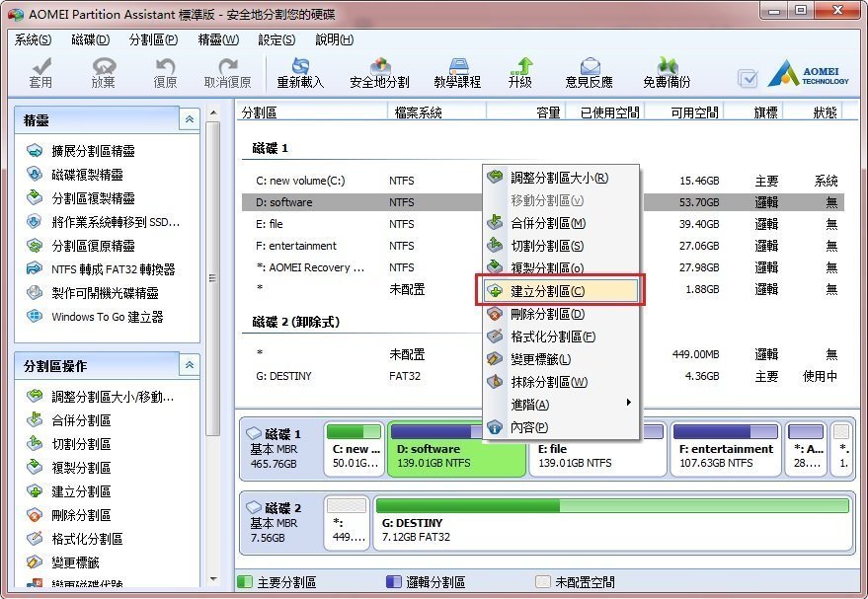Viewport: 868px width, 599px height.
Task: Open the 精靈(W) menu
Action: point(218,39)
